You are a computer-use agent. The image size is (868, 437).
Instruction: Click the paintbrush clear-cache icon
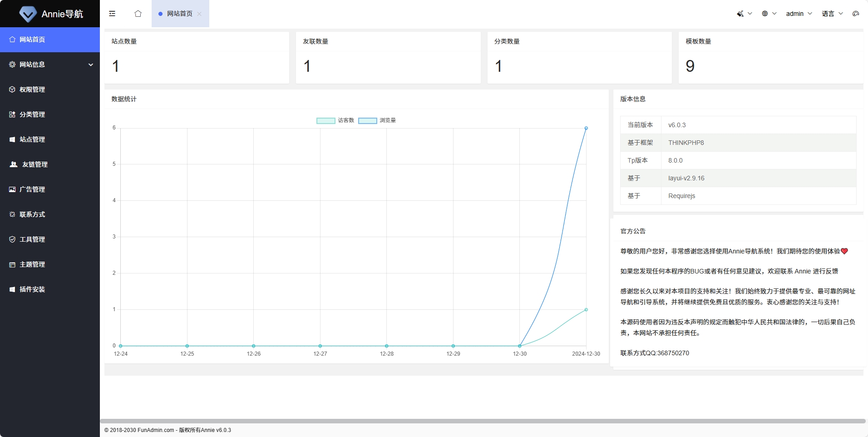coord(740,14)
